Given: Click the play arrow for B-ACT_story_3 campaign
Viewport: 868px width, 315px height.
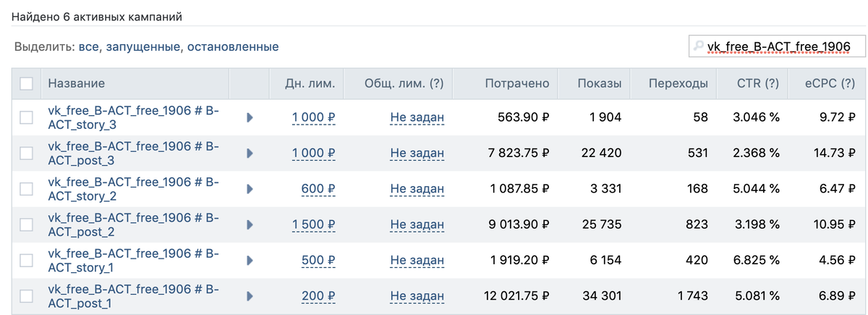Looking at the screenshot, I should pyautogui.click(x=250, y=117).
